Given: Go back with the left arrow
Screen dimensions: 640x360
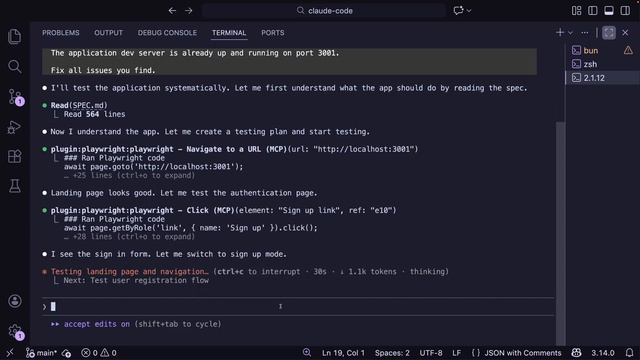Looking at the screenshot, I should pyautogui.click(x=172, y=11).
